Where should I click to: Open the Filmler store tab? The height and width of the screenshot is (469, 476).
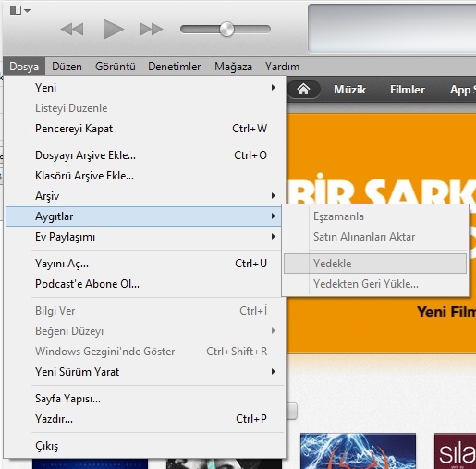(x=408, y=90)
